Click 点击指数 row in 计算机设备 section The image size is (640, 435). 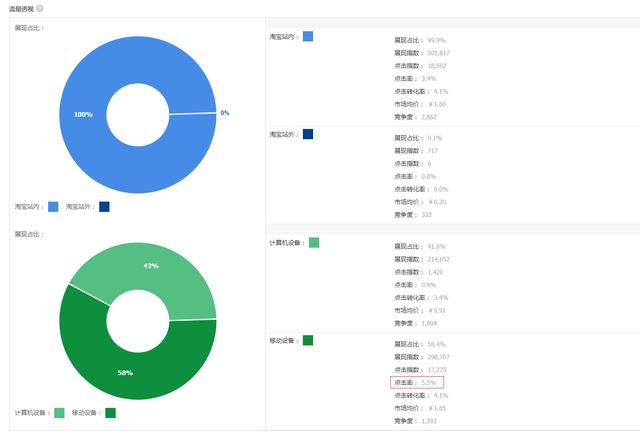pyautogui.click(x=418, y=272)
